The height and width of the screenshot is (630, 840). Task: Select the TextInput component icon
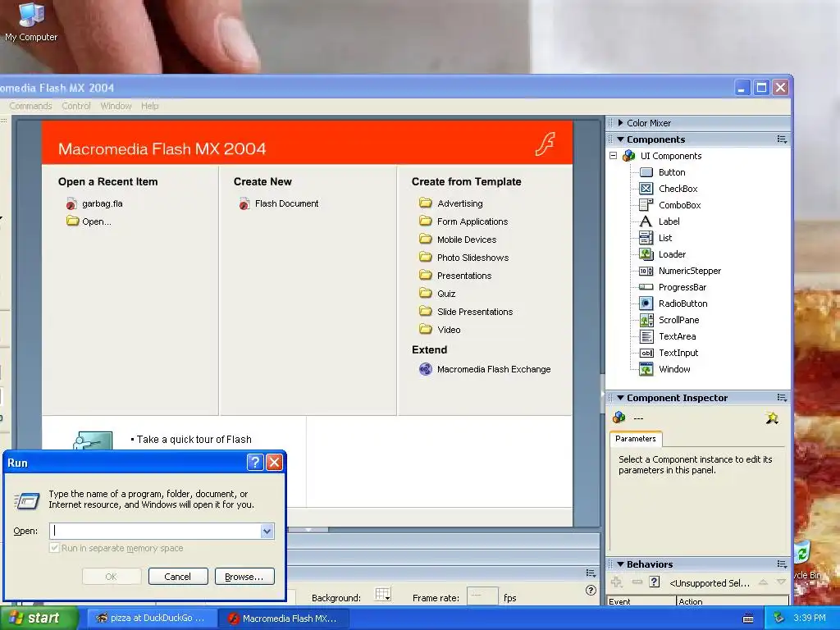point(646,353)
